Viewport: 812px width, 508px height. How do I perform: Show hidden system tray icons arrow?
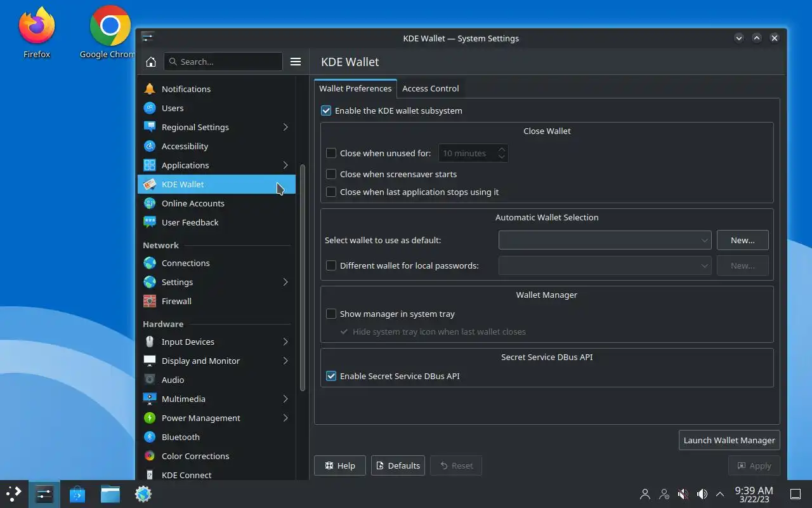[x=720, y=494]
